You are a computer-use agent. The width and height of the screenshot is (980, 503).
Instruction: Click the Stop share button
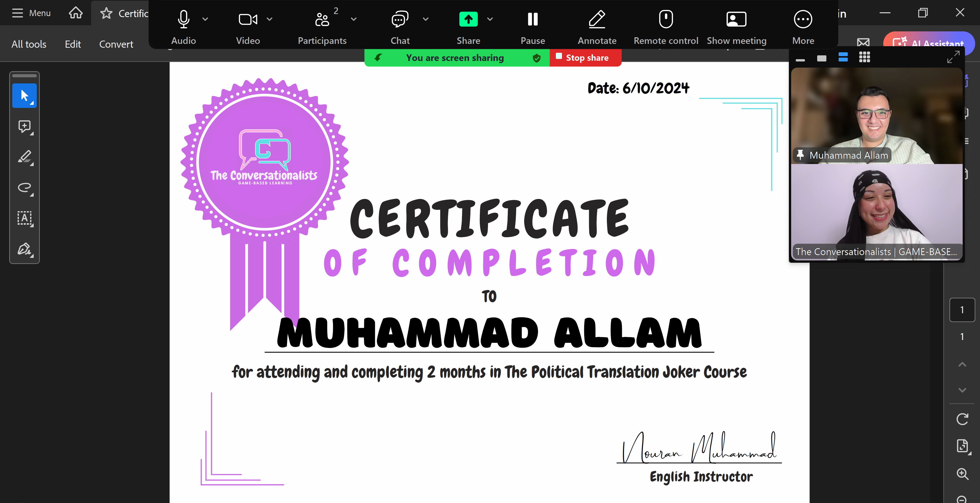[585, 58]
